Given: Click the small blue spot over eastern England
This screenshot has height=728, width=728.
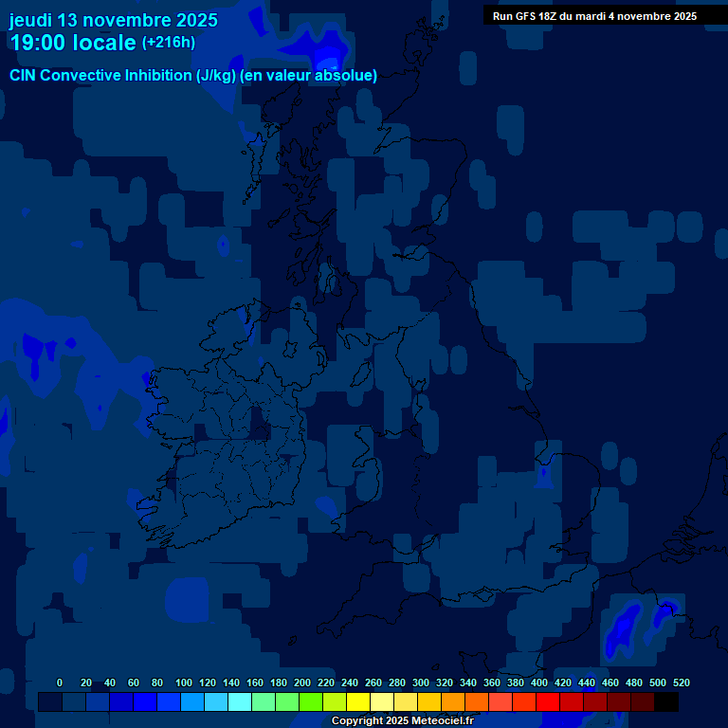Looking at the screenshot, I should pos(544,474).
